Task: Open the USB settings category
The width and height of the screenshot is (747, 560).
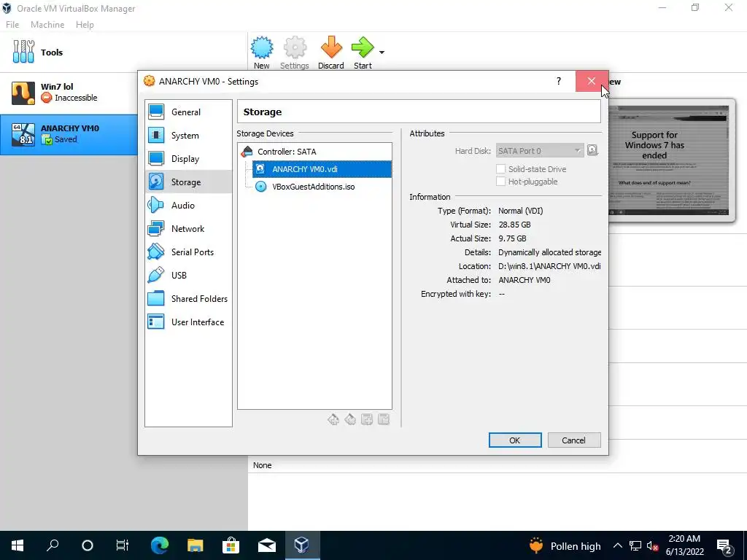Action: coord(188,275)
